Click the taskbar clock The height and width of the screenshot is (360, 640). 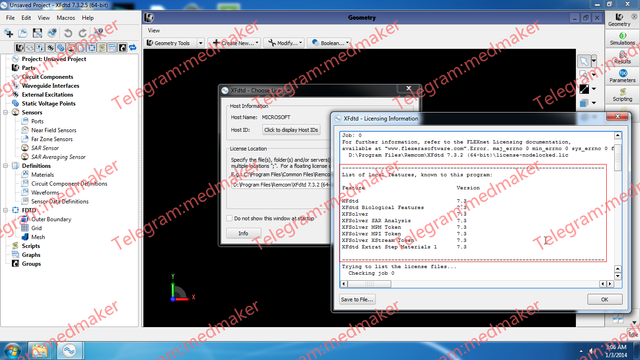point(616,351)
